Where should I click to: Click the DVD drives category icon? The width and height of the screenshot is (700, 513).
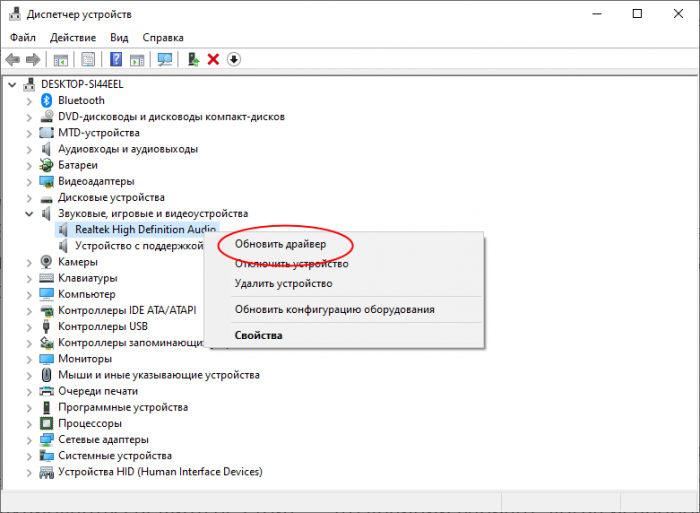pos(46,117)
